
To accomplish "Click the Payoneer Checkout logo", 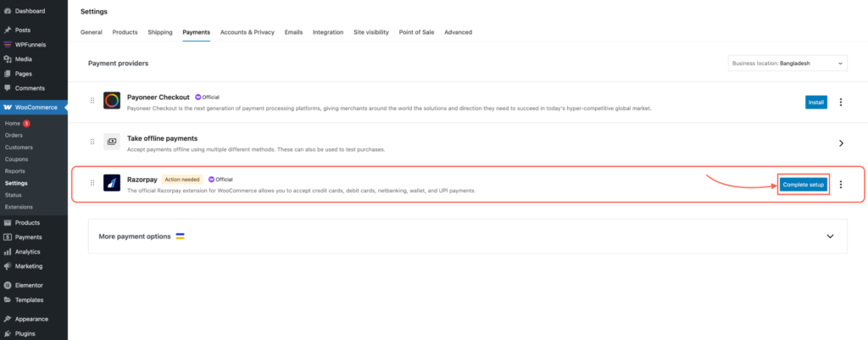I will 112,101.
